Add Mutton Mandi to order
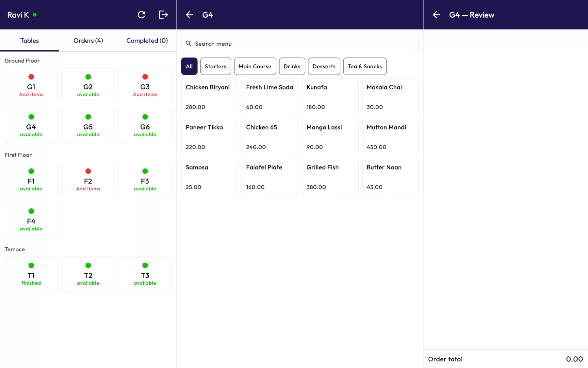Screen dimensions: 588x368 click(390, 137)
